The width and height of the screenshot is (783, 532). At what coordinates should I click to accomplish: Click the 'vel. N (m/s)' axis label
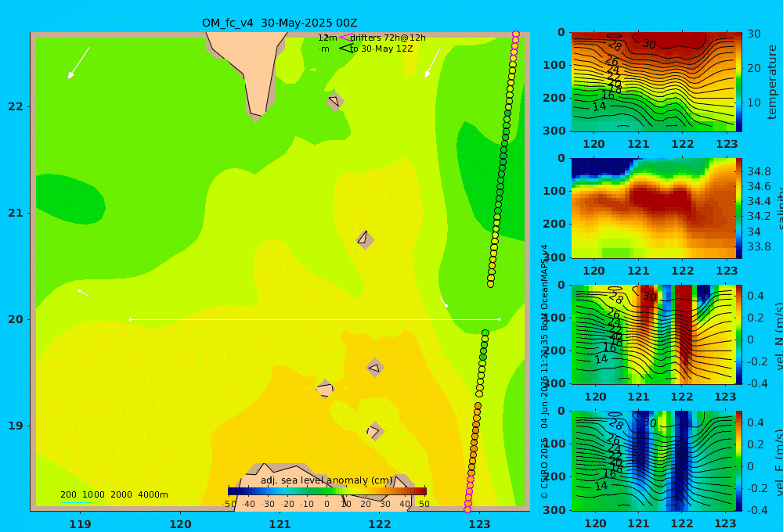(x=779, y=336)
